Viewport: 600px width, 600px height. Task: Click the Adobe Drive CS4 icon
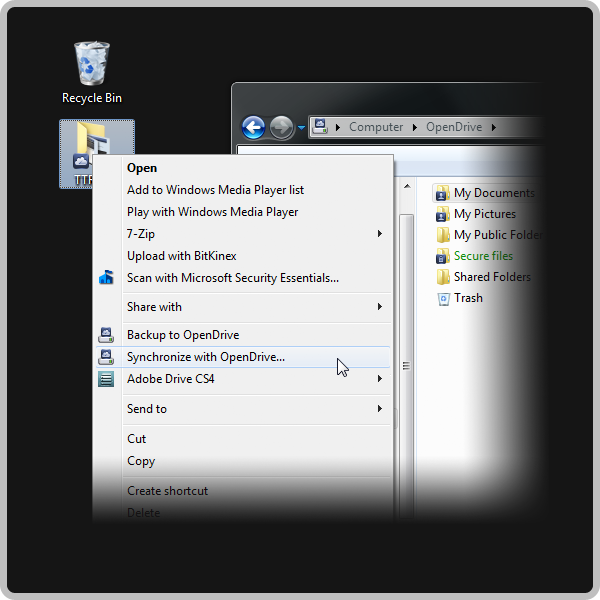(106, 379)
